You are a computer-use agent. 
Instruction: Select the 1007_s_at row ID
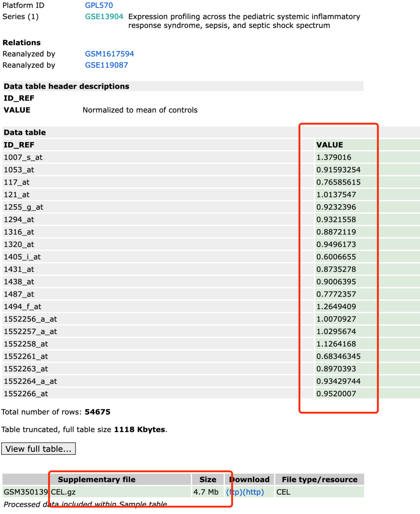(x=23, y=157)
